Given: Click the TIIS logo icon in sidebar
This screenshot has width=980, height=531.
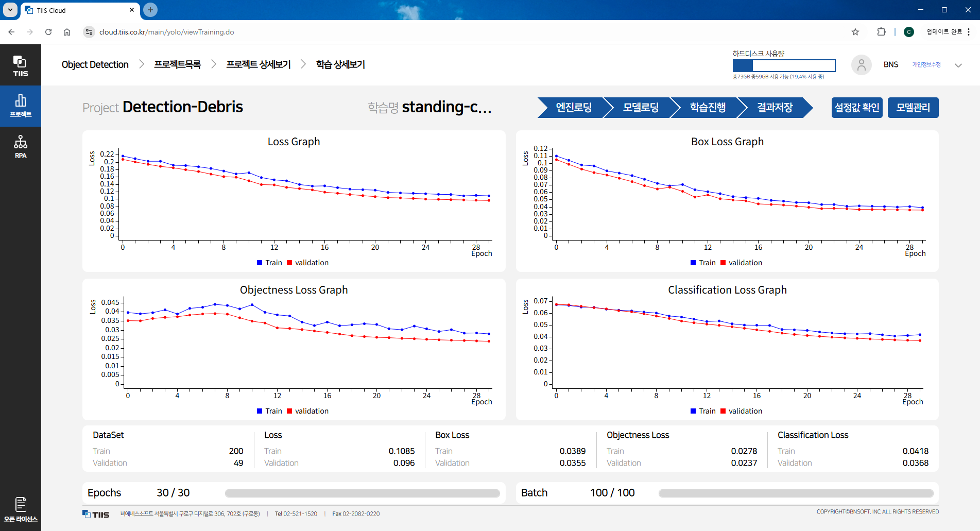Looking at the screenshot, I should click(20, 65).
